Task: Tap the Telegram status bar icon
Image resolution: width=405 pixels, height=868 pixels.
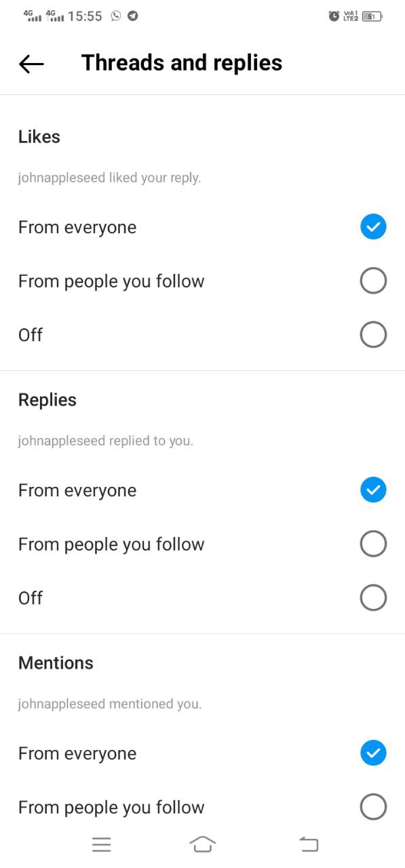Action: pyautogui.click(x=133, y=16)
